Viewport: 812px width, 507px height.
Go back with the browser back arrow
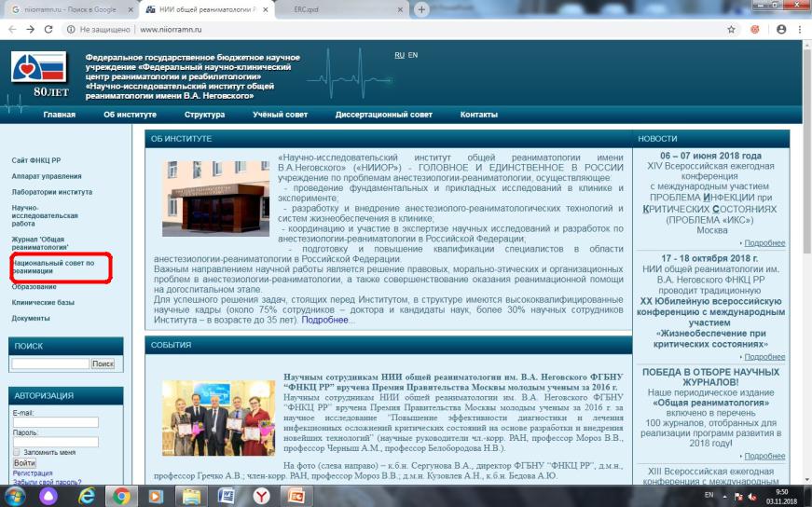(13, 30)
